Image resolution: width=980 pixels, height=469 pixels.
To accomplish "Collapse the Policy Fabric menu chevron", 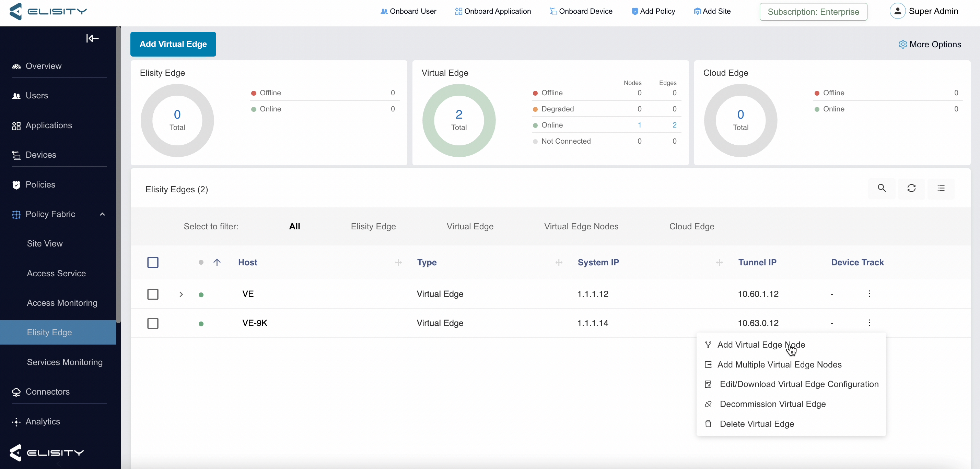I will click(102, 214).
